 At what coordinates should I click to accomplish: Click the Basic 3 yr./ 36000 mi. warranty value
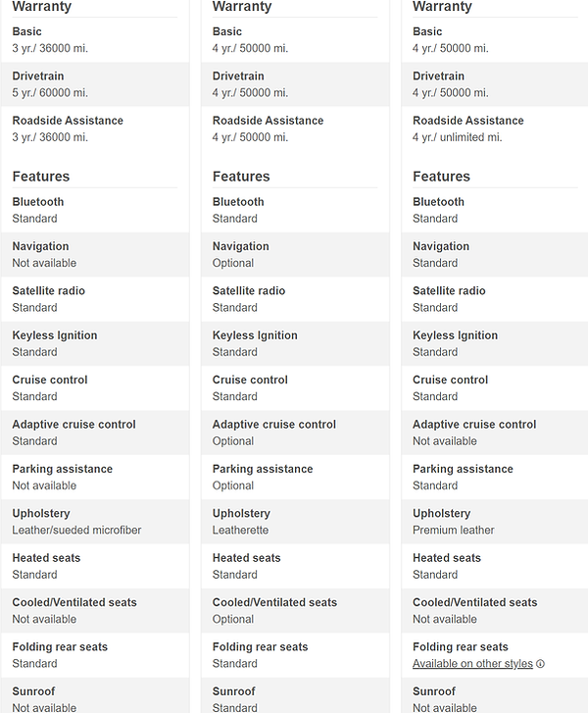(x=50, y=48)
